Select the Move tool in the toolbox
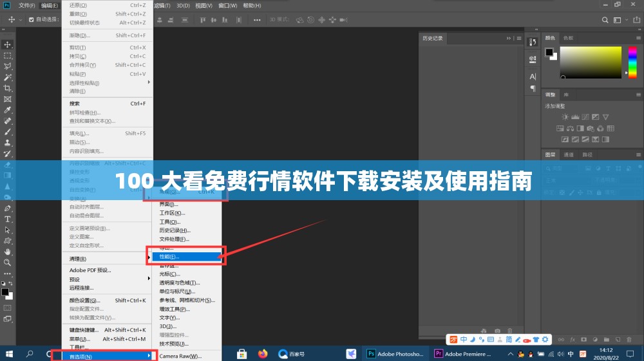 tap(7, 44)
